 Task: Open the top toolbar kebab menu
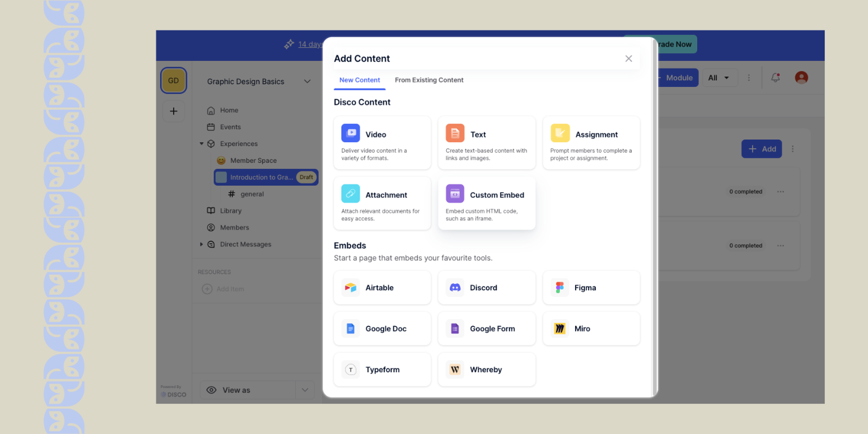749,78
